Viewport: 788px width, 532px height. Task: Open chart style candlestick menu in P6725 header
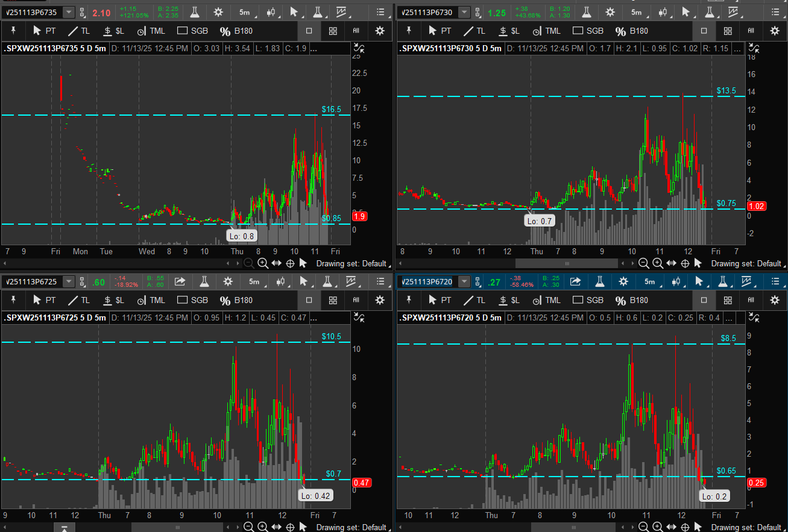tap(280, 281)
